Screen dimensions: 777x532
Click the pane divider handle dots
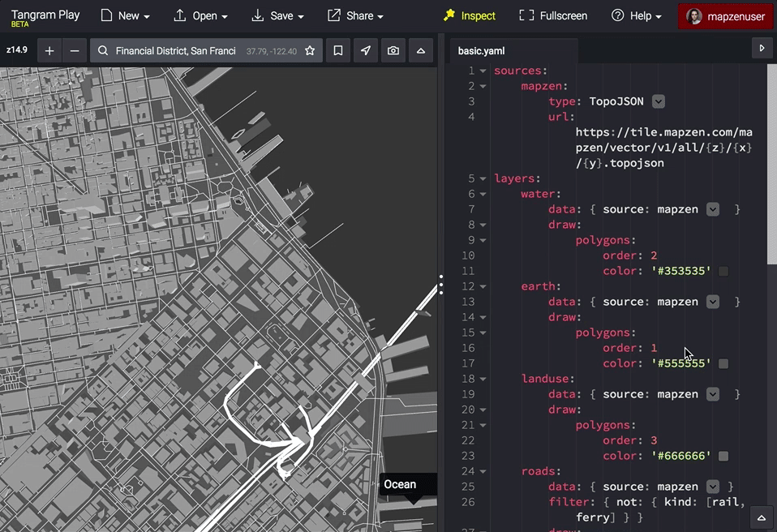coord(441,285)
